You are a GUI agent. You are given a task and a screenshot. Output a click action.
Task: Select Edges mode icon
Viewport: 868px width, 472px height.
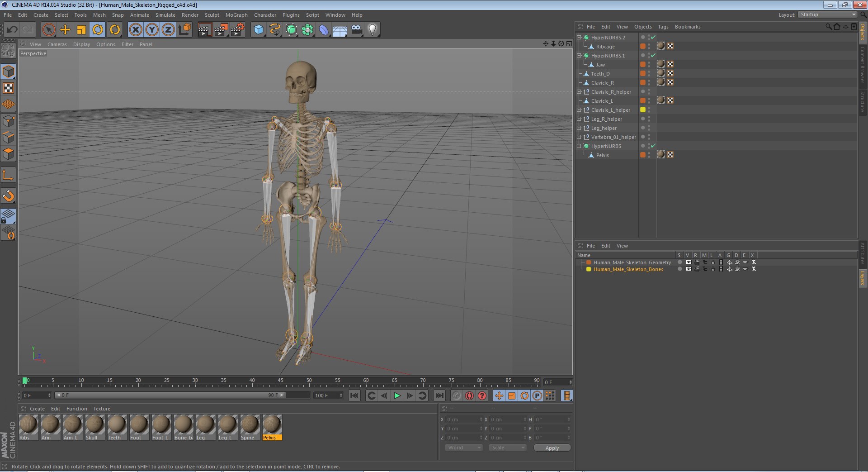point(8,138)
